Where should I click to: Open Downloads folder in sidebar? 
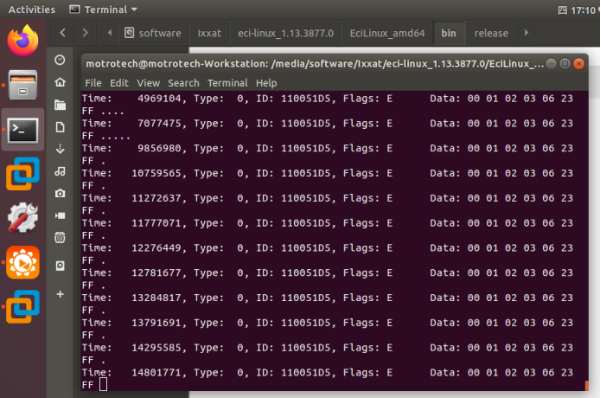click(60, 149)
